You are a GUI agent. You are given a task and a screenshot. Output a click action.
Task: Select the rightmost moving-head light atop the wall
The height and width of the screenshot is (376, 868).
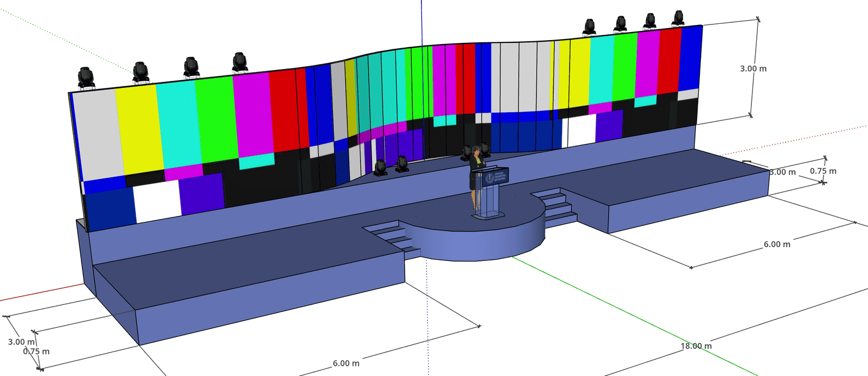678,18
